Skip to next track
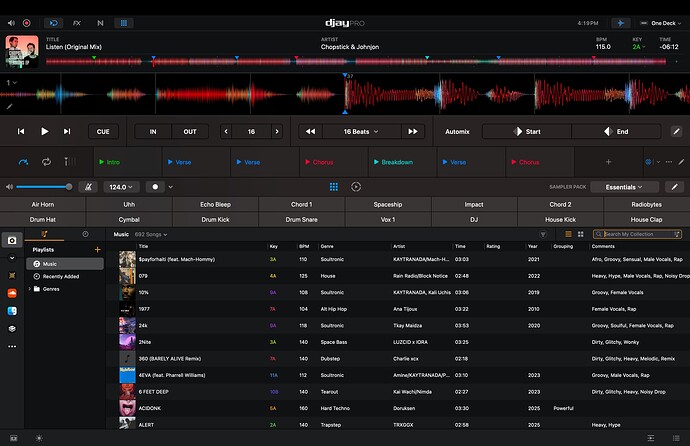Screen dimensions: 690x446 67,131
